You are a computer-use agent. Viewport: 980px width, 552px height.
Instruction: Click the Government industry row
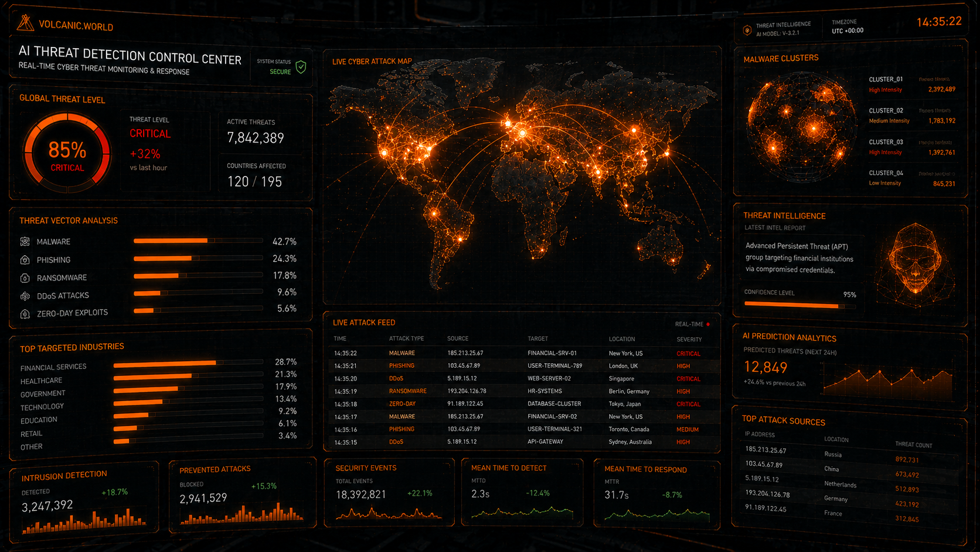(x=158, y=390)
